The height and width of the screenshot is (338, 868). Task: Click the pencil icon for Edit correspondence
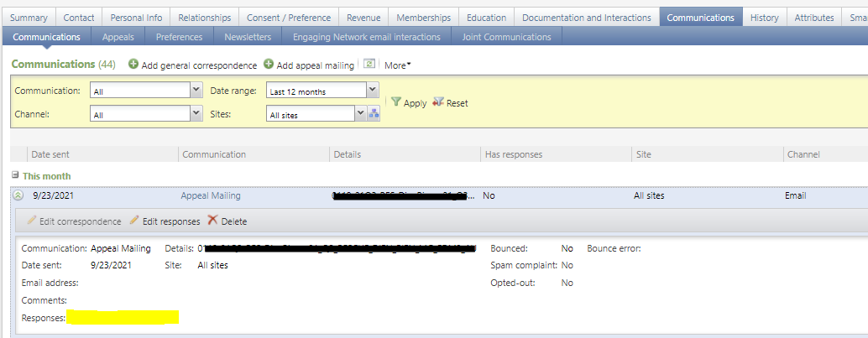click(x=32, y=221)
